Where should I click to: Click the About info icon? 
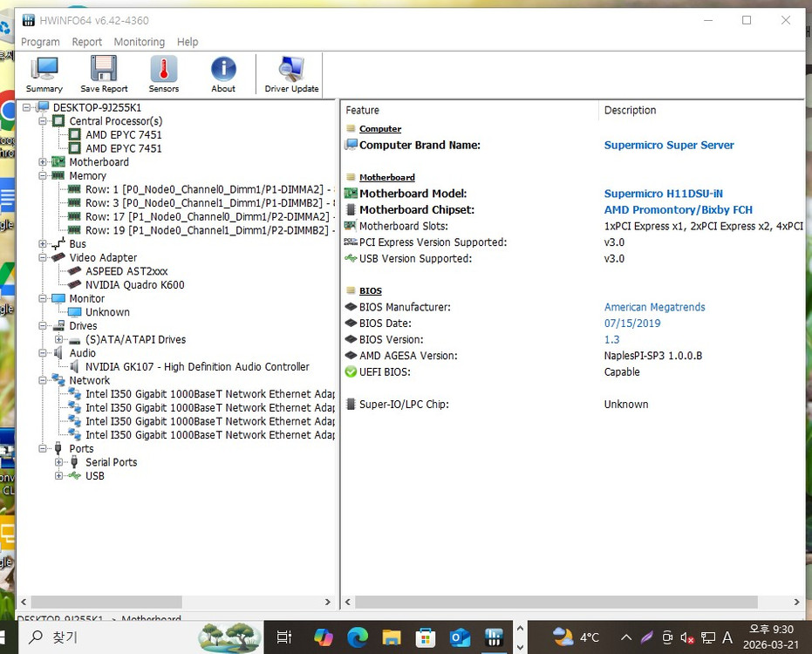click(x=223, y=75)
